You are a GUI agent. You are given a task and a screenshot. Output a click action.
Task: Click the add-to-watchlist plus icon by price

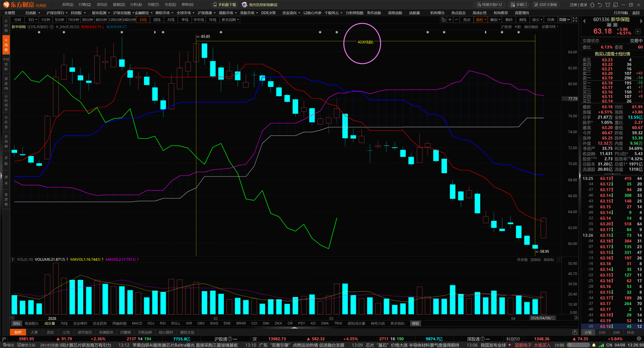[638, 31]
